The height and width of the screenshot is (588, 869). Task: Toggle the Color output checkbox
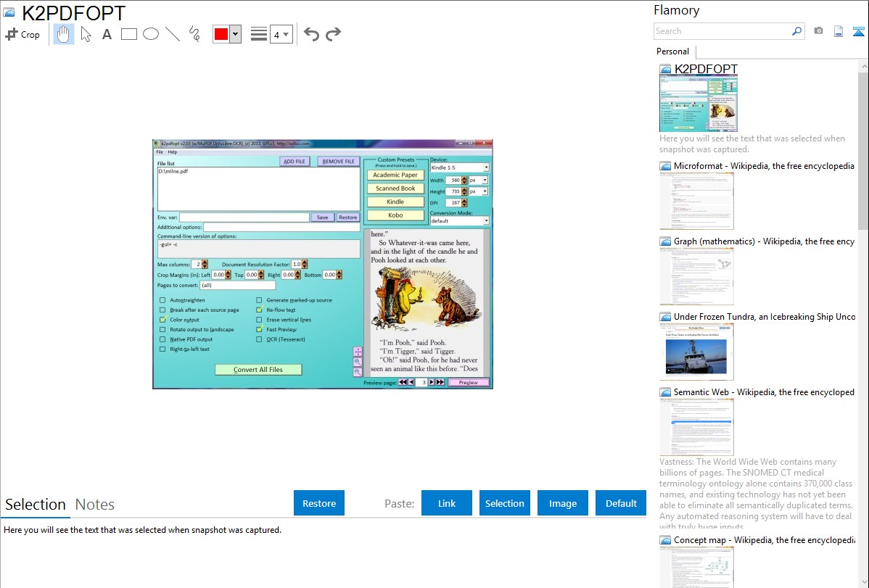coord(162,319)
